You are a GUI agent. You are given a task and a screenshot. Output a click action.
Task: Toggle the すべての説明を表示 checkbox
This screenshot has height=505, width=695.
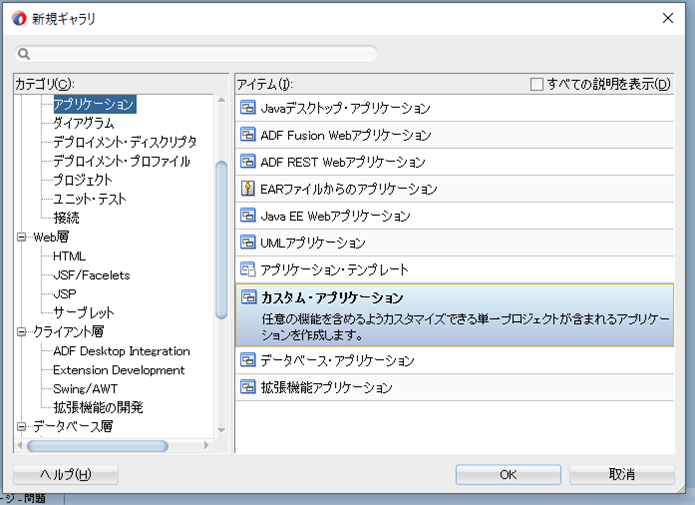click(x=537, y=84)
